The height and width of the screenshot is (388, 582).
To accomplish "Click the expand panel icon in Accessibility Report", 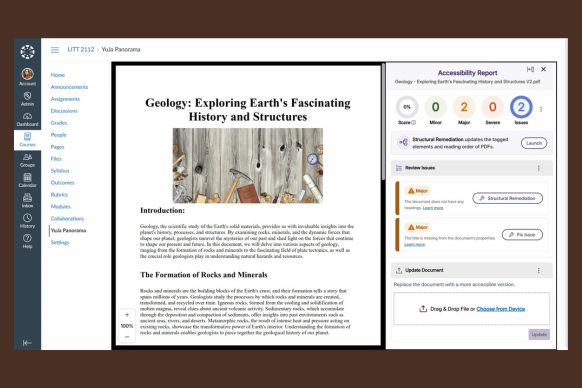I will [x=530, y=69].
